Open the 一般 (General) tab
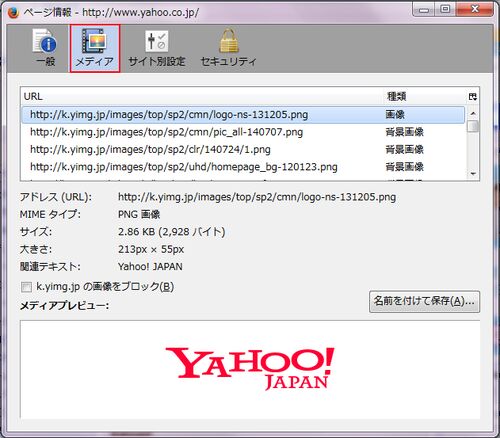This screenshot has width=500, height=438. [x=45, y=48]
